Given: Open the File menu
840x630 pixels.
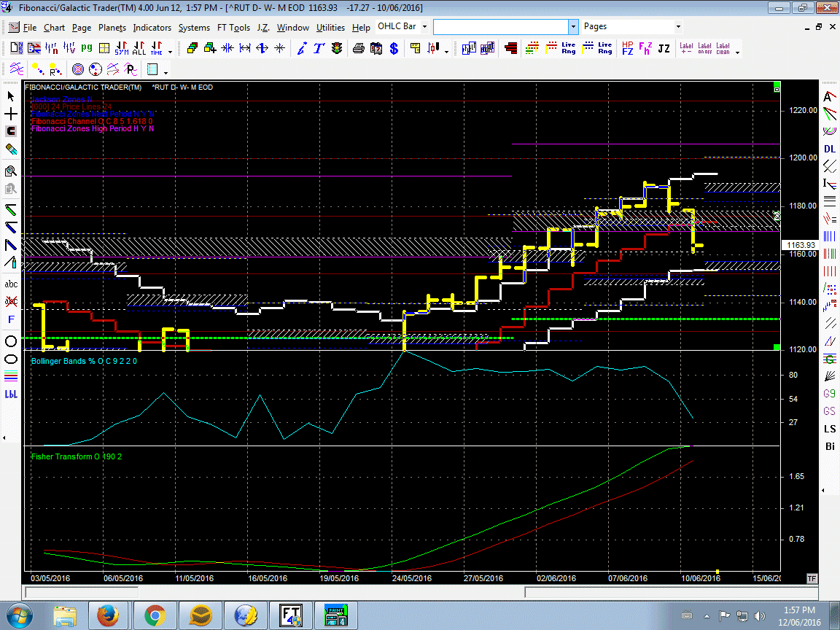Looking at the screenshot, I should tap(29, 27).
